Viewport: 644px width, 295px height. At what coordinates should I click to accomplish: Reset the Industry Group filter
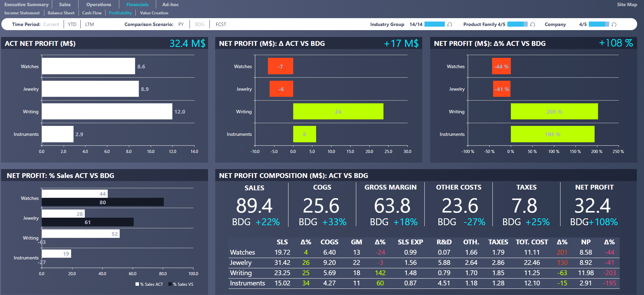point(450,24)
